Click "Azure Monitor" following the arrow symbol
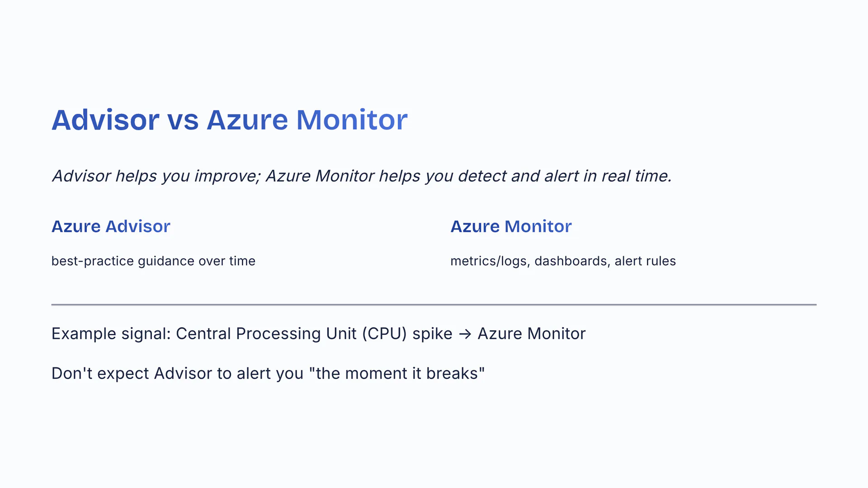868x488 pixels. tap(532, 334)
